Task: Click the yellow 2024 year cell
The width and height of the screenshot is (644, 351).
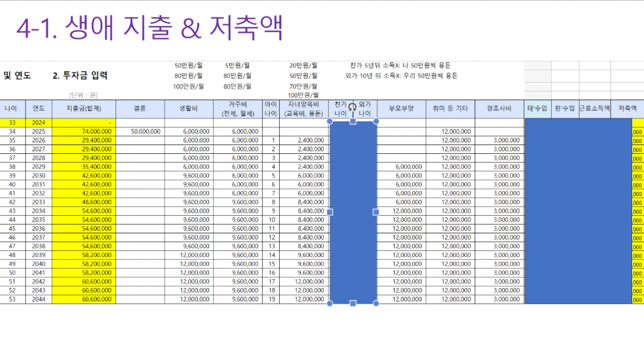Action: [x=39, y=123]
